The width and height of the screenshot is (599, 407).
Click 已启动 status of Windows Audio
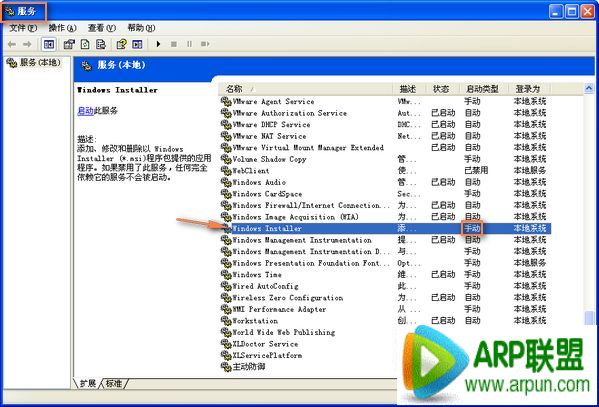click(443, 182)
